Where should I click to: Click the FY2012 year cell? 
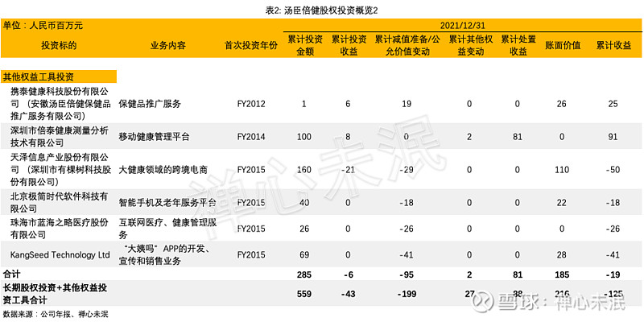[x=251, y=104]
